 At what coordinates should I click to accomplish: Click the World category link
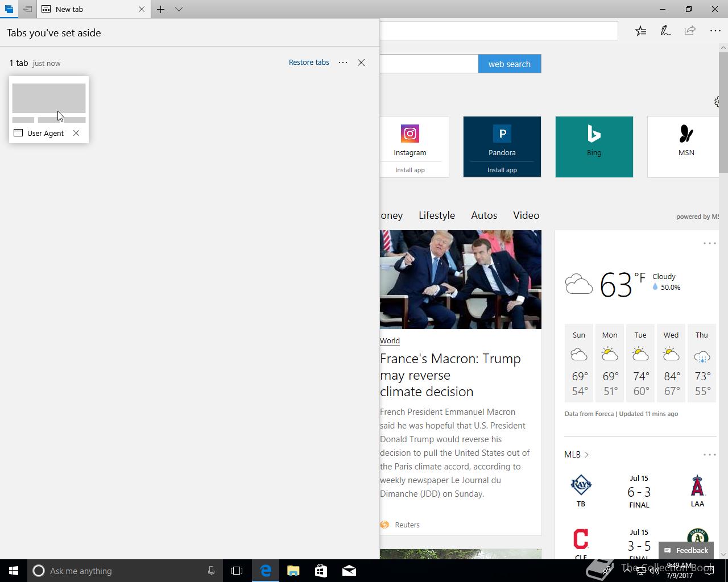click(x=390, y=340)
